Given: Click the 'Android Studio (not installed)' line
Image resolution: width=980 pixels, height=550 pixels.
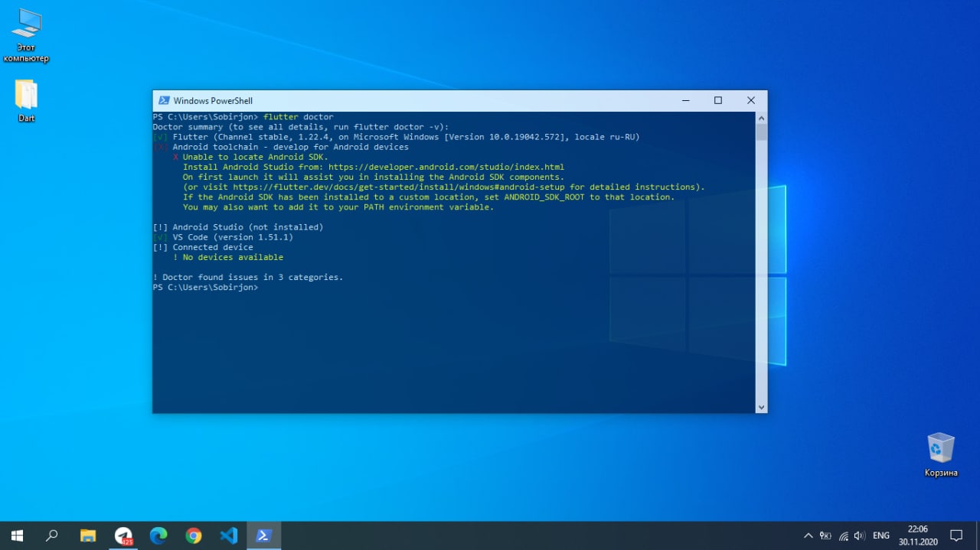Looking at the screenshot, I should coord(238,227).
